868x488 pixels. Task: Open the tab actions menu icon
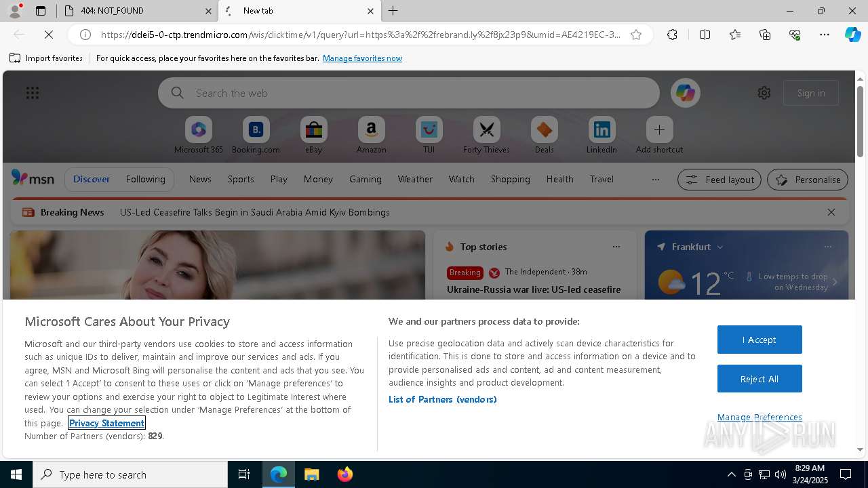(x=41, y=11)
